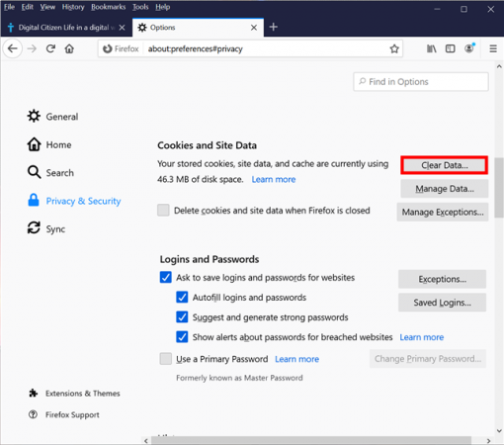The height and width of the screenshot is (445, 504).
Task: Click the scroll right arrow
Action: pyautogui.click(x=488, y=441)
